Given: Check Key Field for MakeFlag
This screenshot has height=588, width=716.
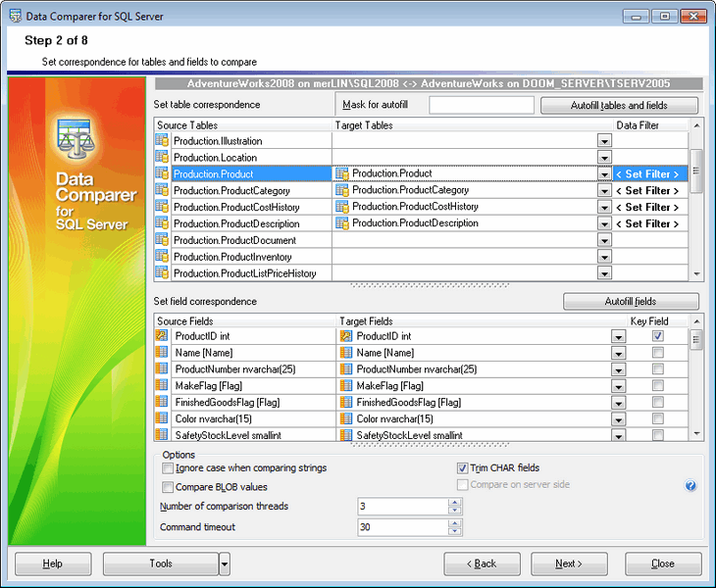Looking at the screenshot, I should 657,386.
